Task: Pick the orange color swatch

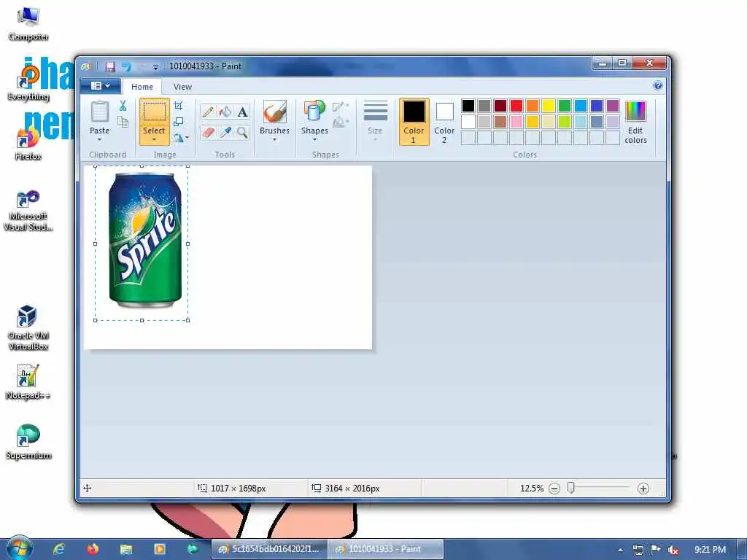Action: point(533,105)
